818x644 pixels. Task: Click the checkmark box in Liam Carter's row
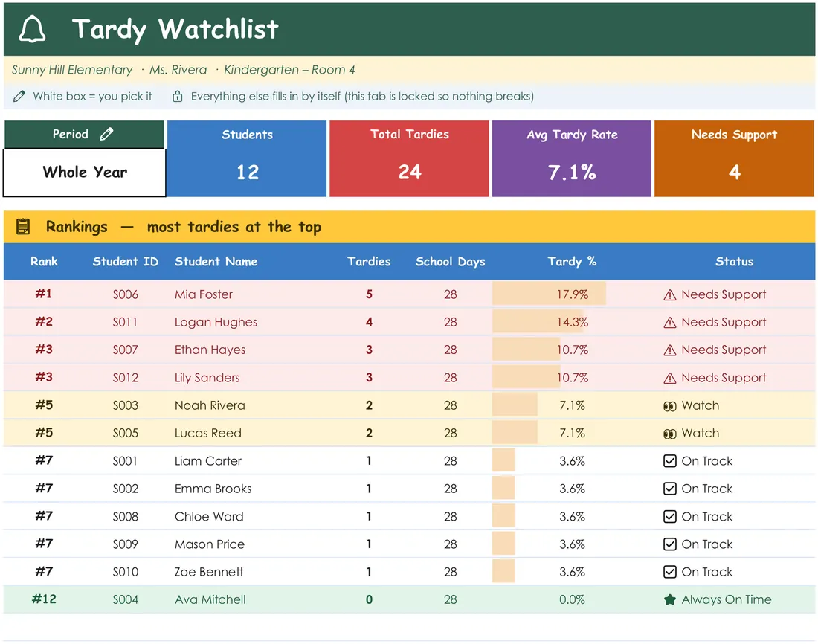[x=670, y=461]
